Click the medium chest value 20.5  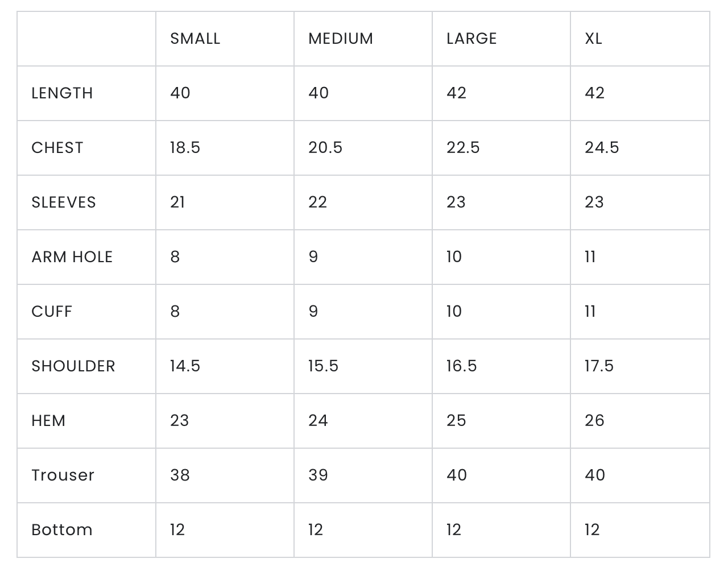tap(325, 148)
